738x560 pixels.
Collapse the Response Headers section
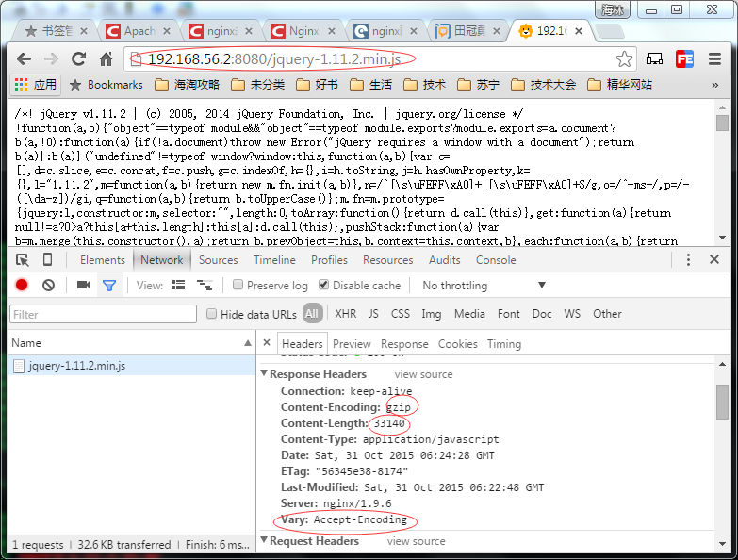265,373
